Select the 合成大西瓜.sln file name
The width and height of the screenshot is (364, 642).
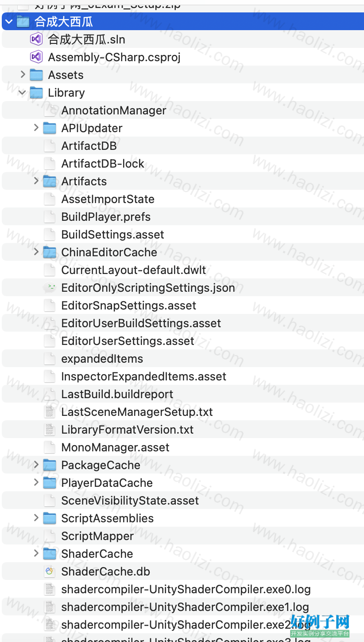point(86,39)
